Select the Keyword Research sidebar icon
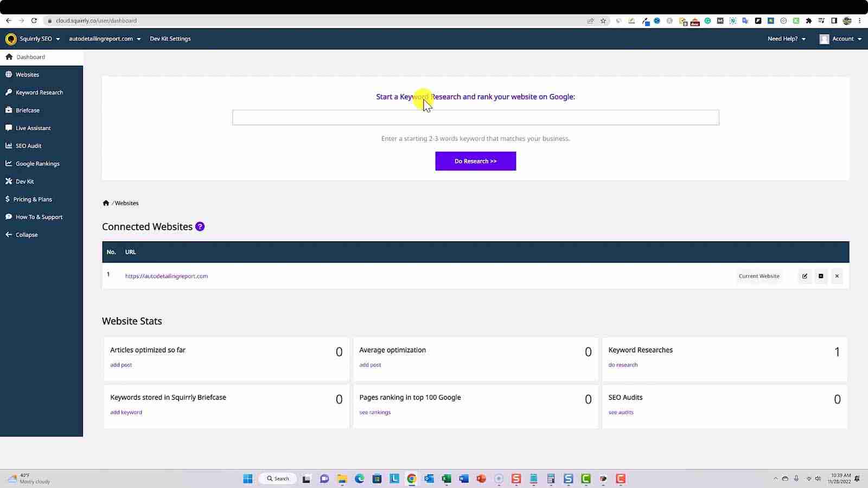Image resolution: width=868 pixels, height=488 pixels. point(8,92)
